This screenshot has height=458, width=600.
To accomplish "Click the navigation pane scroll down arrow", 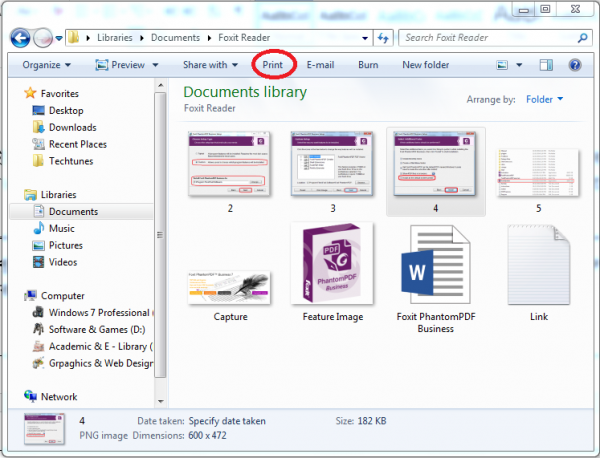I will [161, 401].
